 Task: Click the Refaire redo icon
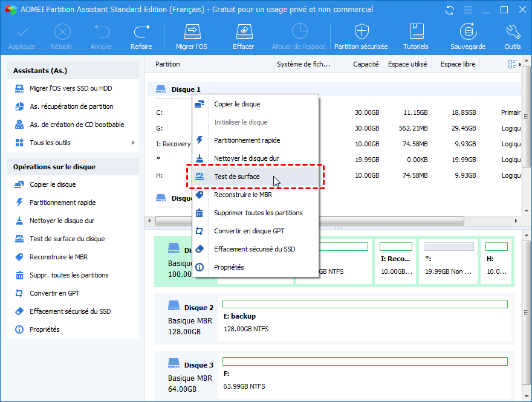(x=141, y=32)
